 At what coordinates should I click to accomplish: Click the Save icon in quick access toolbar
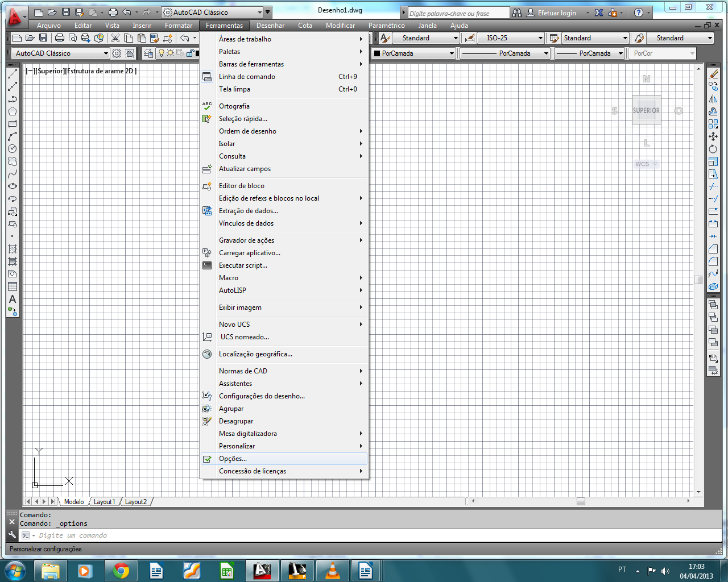pyautogui.click(x=66, y=12)
